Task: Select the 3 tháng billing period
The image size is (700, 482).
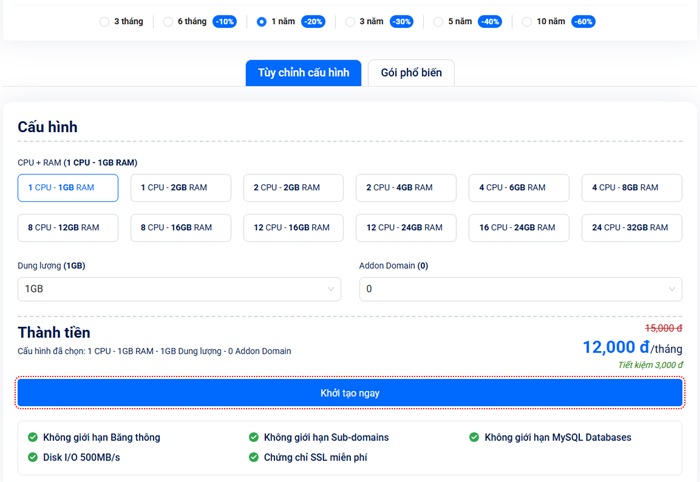Action: 105,21
